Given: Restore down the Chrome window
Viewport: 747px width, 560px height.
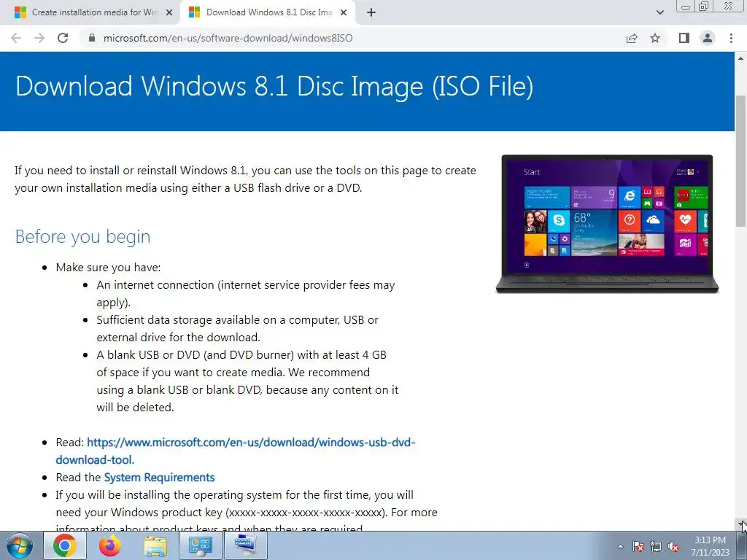Looking at the screenshot, I should [x=703, y=7].
